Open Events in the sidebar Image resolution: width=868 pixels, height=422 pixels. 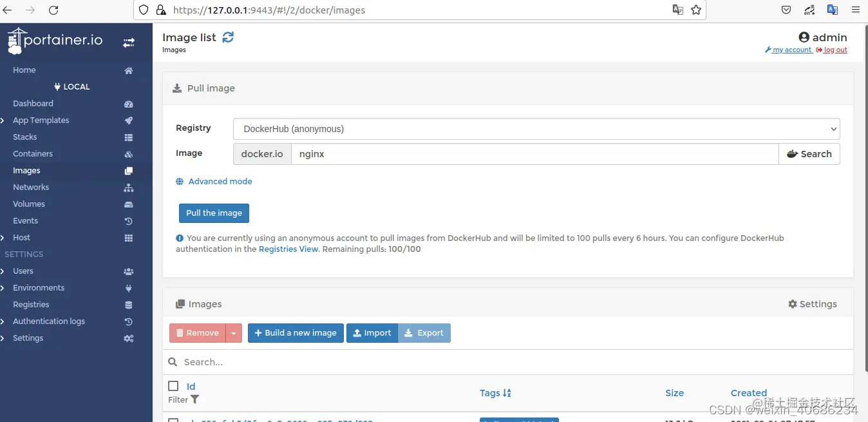[x=26, y=221]
